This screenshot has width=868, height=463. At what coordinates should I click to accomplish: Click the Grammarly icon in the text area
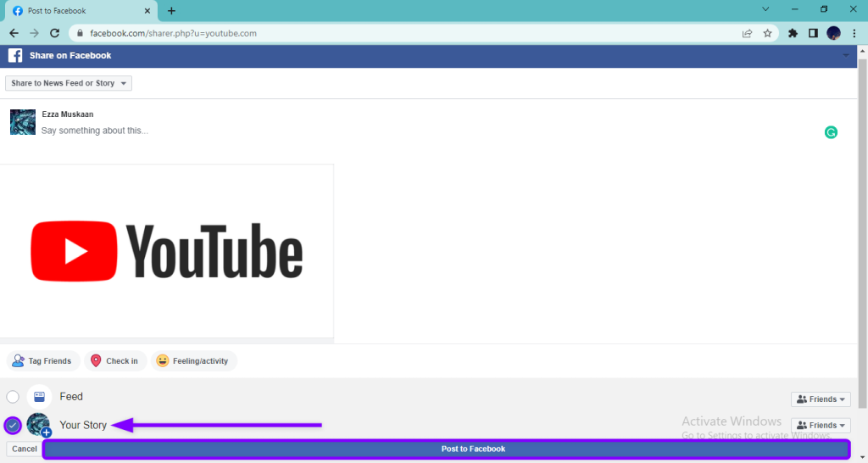[x=831, y=132]
